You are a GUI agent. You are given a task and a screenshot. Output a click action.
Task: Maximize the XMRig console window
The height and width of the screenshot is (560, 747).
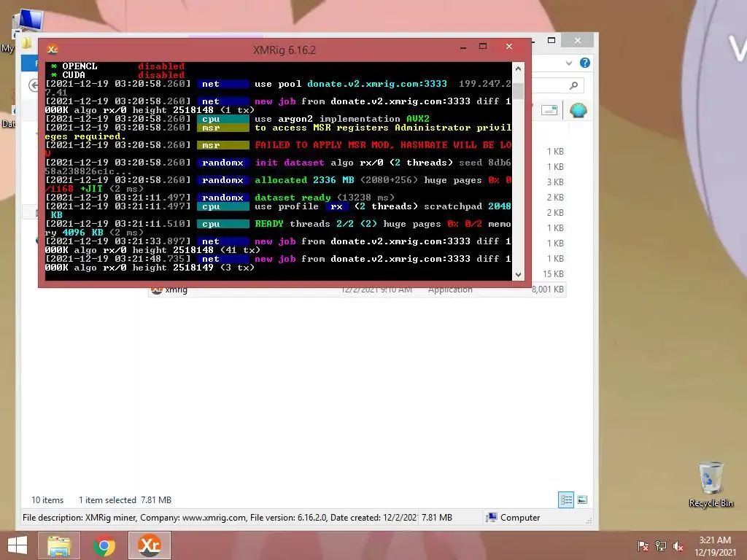pyautogui.click(x=483, y=46)
